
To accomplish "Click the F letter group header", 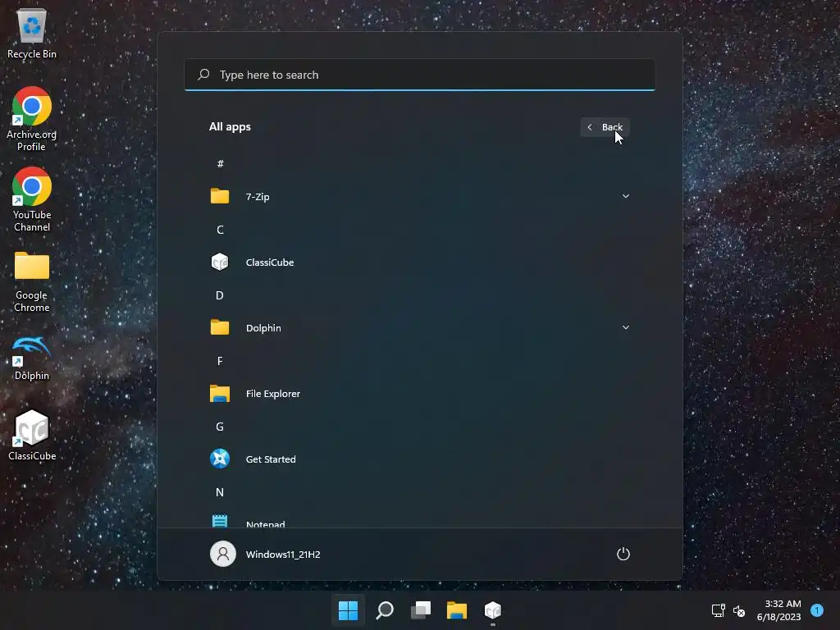I will pos(220,361).
